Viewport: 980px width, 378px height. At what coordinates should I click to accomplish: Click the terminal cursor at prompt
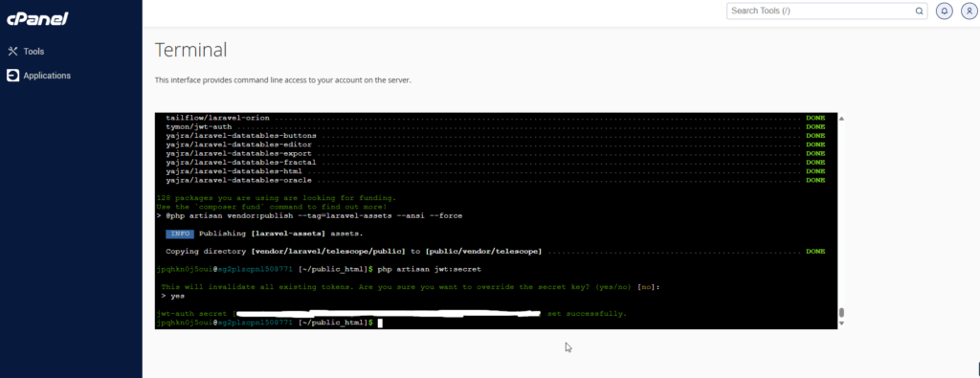click(x=379, y=322)
